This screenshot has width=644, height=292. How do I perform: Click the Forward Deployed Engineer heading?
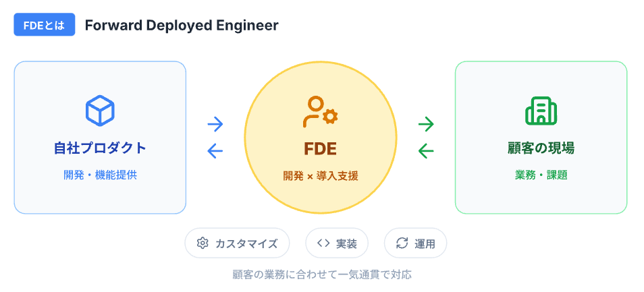point(182,26)
